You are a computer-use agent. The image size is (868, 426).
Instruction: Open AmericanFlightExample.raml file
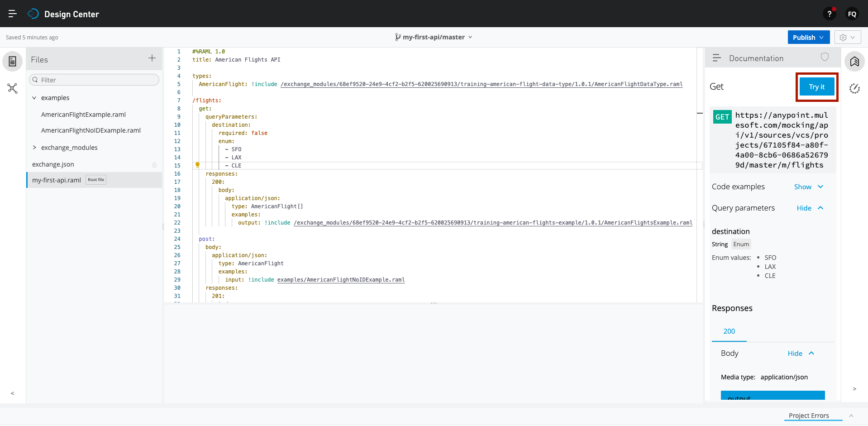(83, 115)
